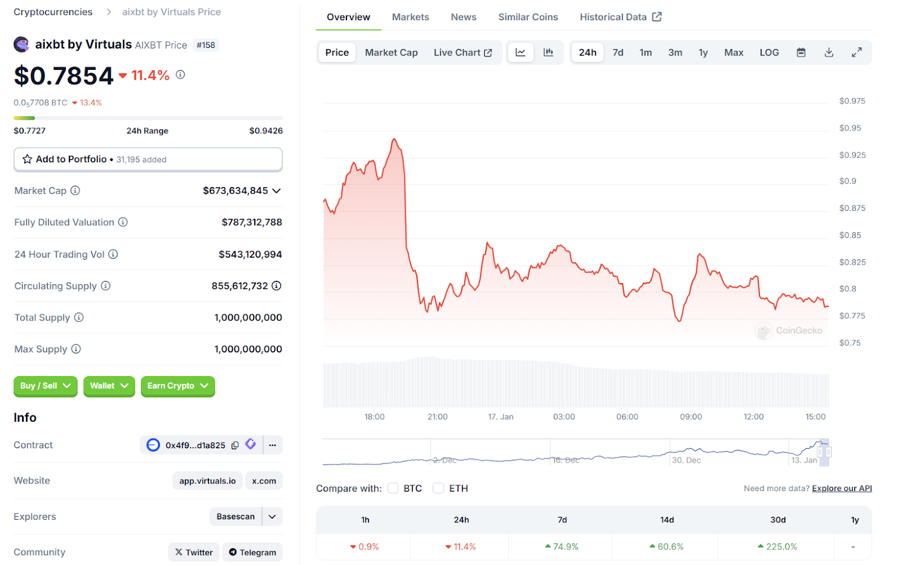Open the Markets tab
The height and width of the screenshot is (565, 924).
point(411,17)
